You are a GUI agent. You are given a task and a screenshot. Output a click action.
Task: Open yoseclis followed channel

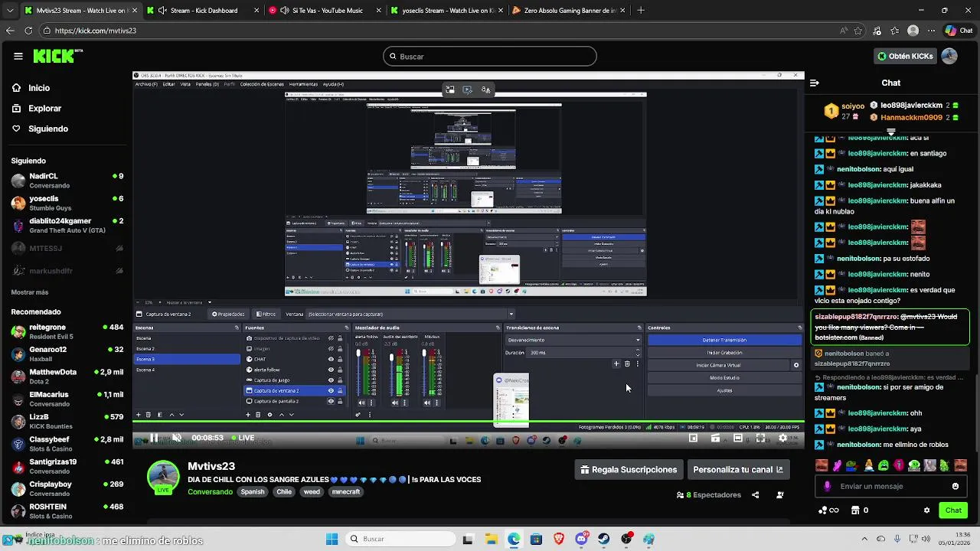[x=67, y=203]
